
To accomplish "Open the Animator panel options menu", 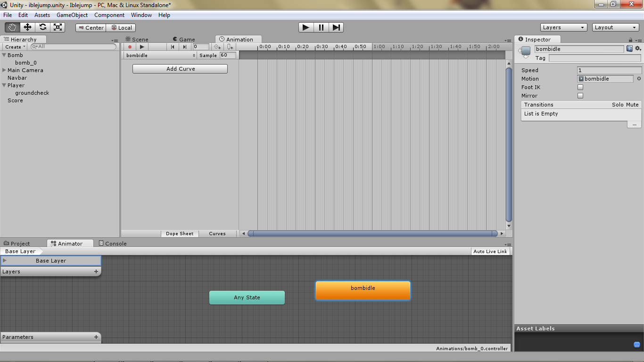I will (x=508, y=245).
